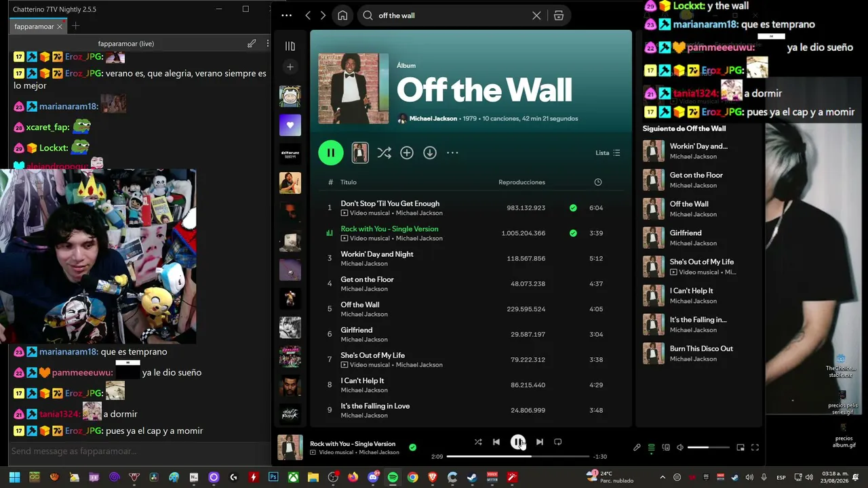Open the Spotify Home page

[x=342, y=16]
